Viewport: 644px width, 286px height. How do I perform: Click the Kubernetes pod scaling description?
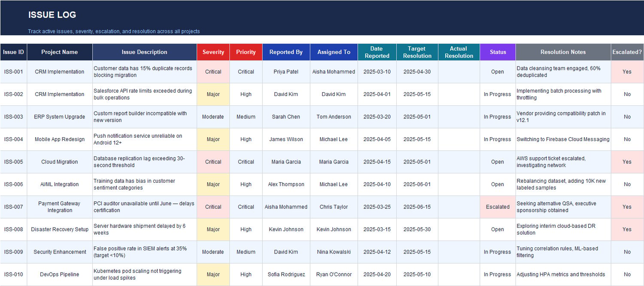pos(145,274)
